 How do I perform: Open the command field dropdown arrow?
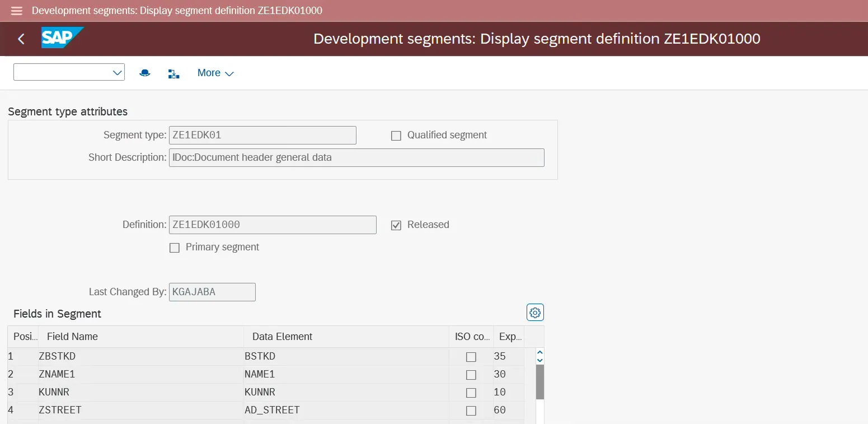click(118, 73)
